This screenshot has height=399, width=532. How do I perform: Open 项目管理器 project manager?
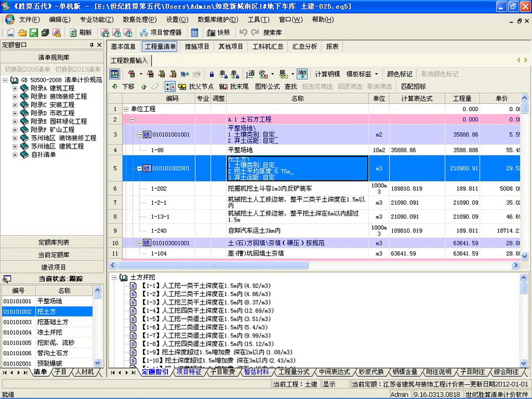[x=161, y=33]
